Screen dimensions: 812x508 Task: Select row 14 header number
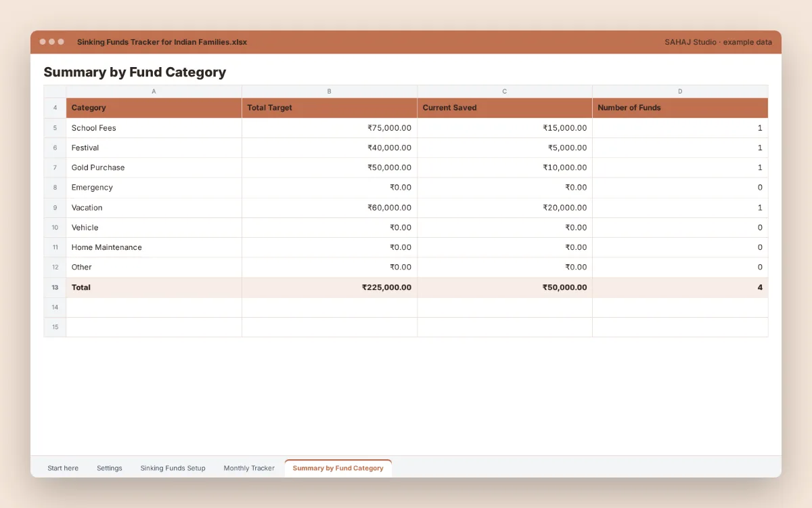55,307
